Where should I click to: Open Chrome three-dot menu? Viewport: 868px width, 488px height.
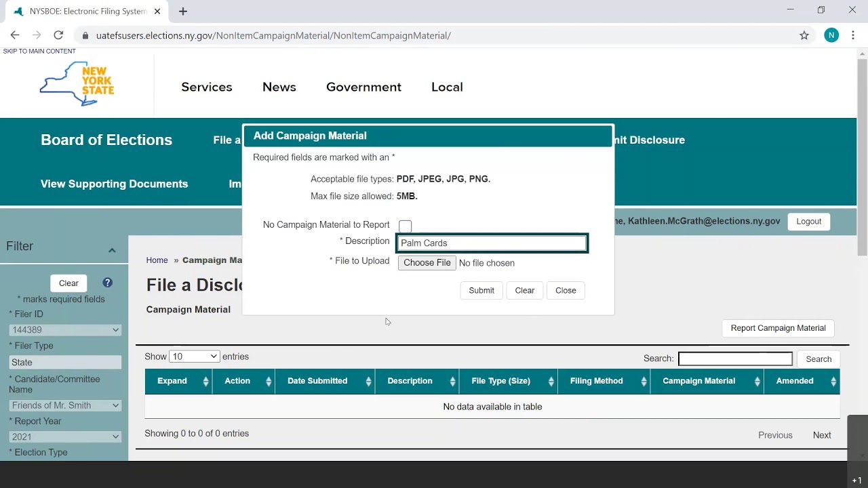[853, 35]
